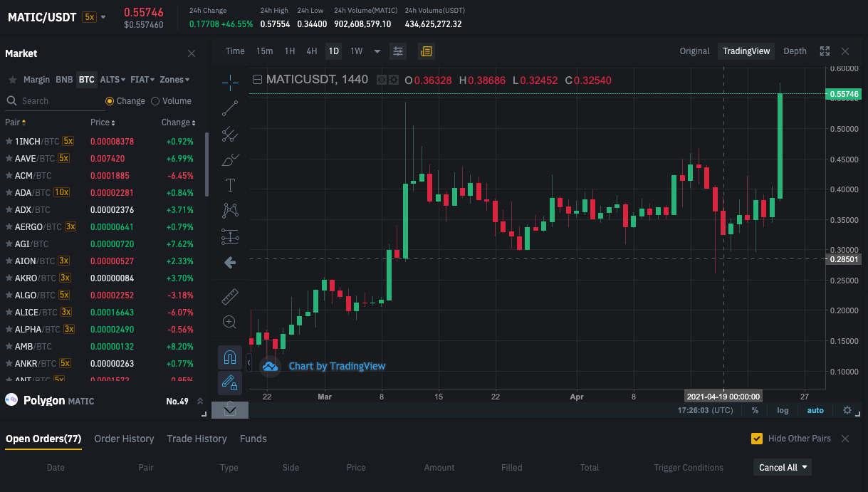This screenshot has width=868, height=492.
Task: Collapse the drawing toolbar side arrow
Action: click(x=249, y=363)
